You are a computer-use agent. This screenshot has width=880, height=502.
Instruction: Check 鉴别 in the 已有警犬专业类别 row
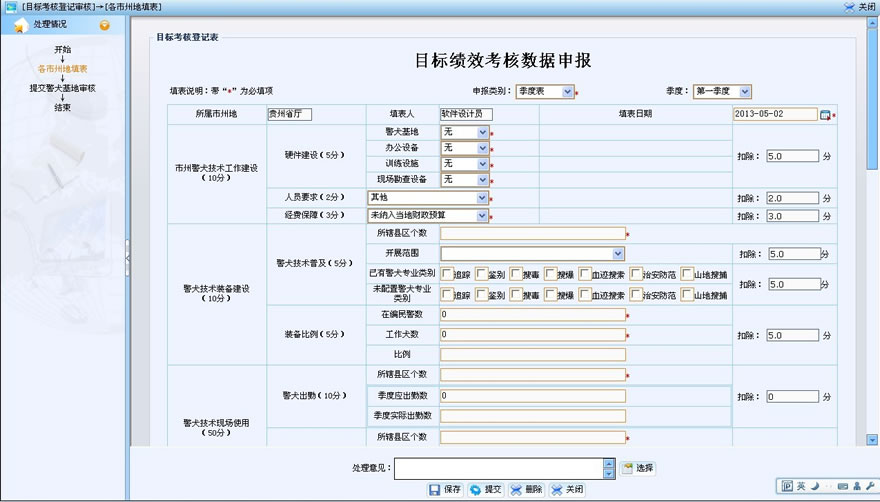pyautogui.click(x=482, y=274)
